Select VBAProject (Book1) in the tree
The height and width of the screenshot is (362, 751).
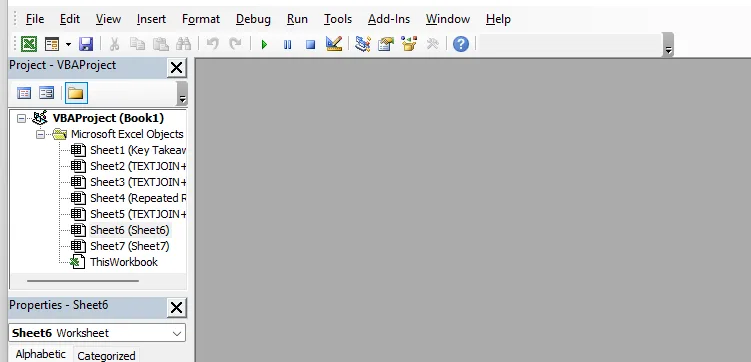click(108, 118)
